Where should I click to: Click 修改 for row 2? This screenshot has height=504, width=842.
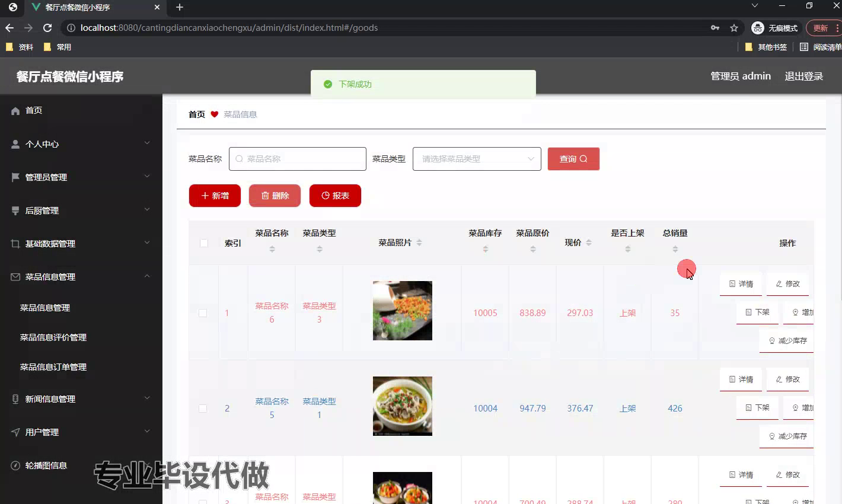tap(787, 379)
